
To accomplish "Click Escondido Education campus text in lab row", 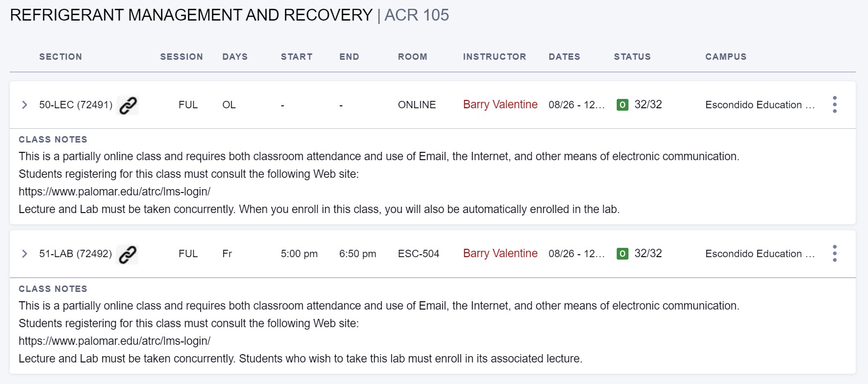I will [759, 254].
